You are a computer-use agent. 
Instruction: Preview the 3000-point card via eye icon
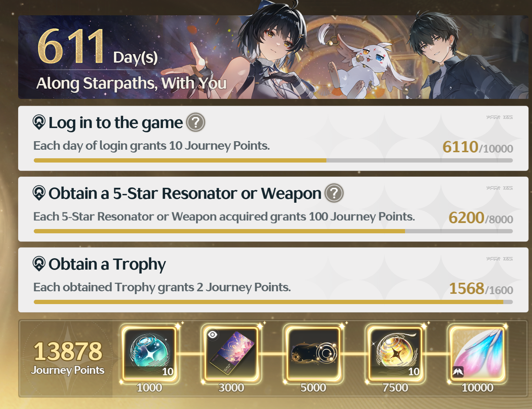(213, 335)
